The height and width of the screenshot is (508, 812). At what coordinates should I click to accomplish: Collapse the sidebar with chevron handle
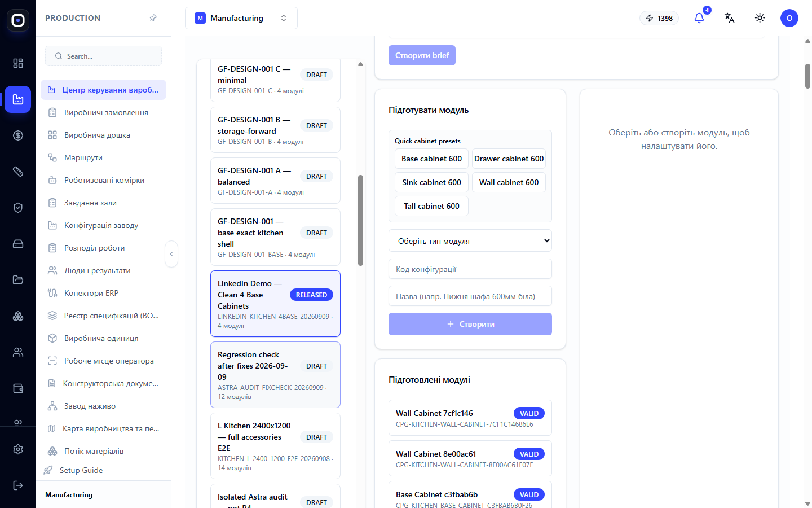coord(171,254)
